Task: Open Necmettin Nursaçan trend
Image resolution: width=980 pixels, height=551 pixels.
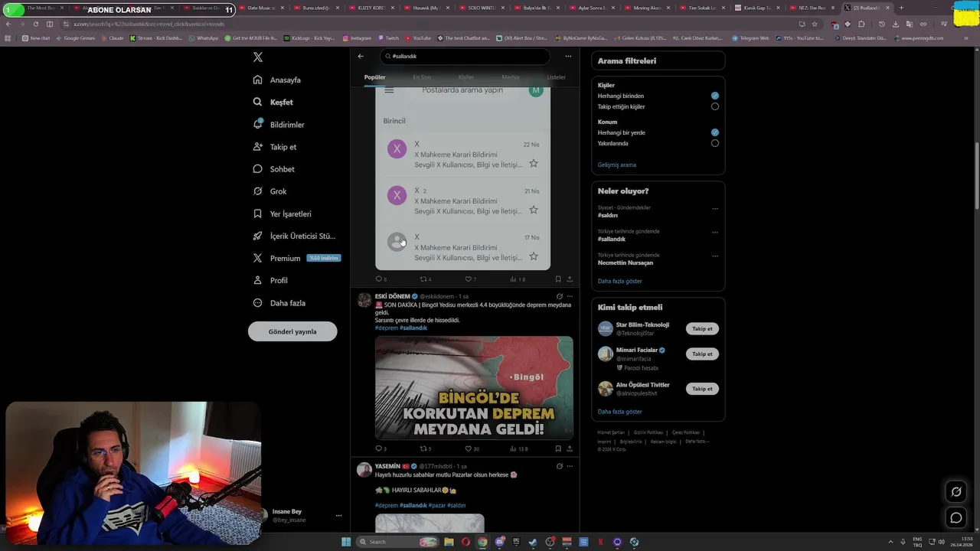Action: point(626,262)
